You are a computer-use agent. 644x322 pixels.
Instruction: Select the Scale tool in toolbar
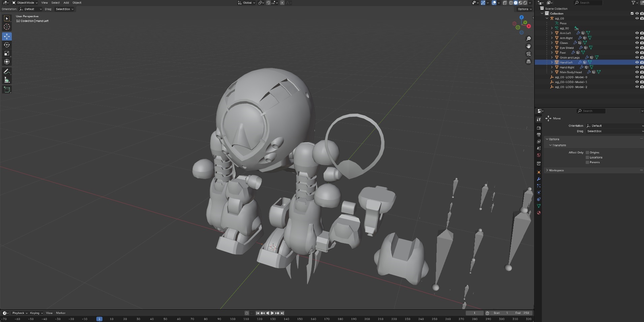coord(7,53)
